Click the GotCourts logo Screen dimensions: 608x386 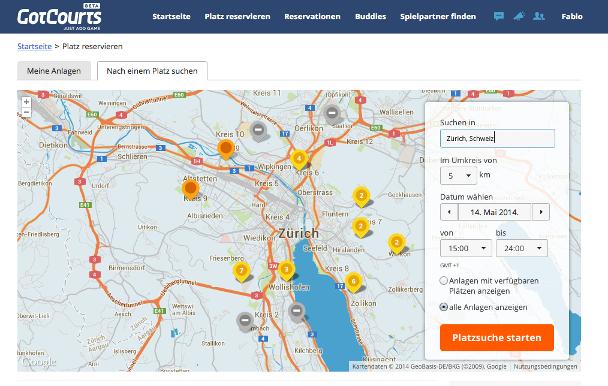click(59, 16)
